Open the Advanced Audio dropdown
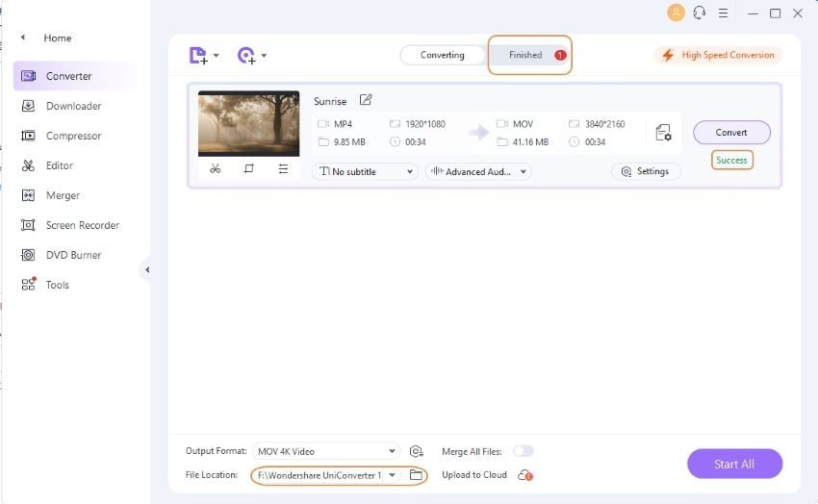This screenshot has width=818, height=504. (x=478, y=171)
